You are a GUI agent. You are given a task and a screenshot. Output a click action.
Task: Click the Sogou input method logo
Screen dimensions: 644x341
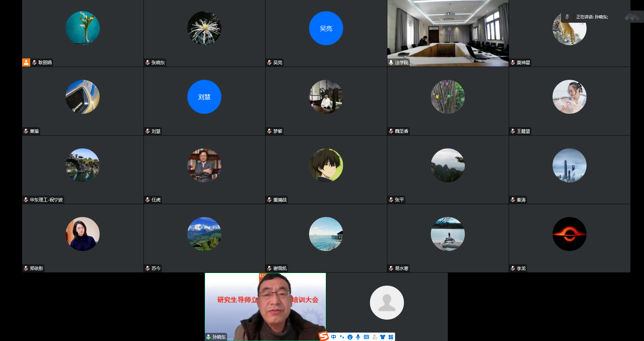pyautogui.click(x=323, y=336)
